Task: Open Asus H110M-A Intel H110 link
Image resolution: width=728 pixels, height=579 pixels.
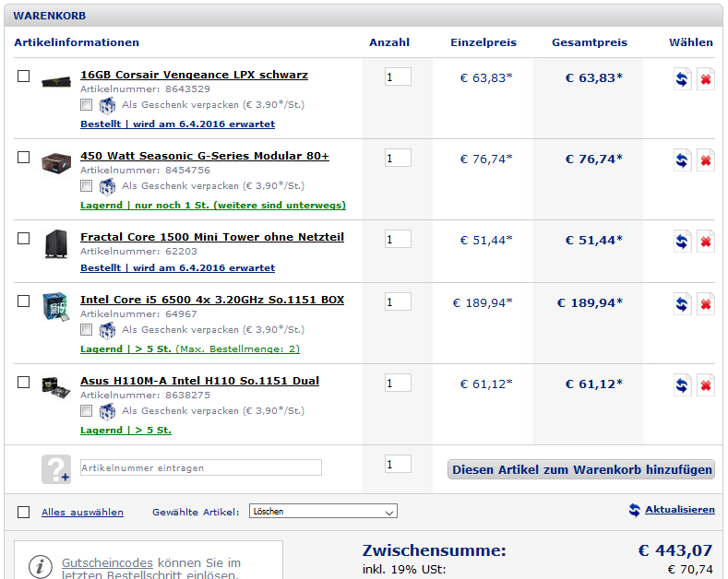Action: click(199, 381)
